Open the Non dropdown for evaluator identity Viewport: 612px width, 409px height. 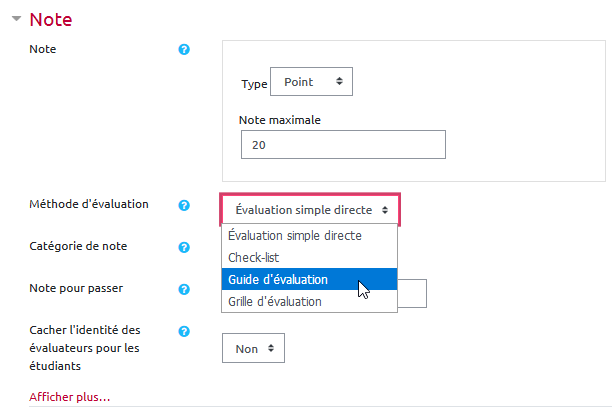pos(253,349)
